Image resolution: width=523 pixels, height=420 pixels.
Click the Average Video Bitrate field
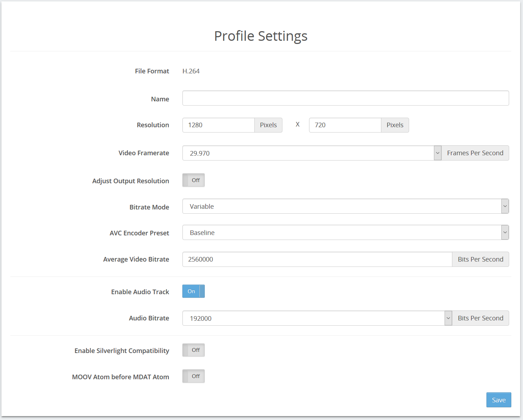tap(317, 259)
